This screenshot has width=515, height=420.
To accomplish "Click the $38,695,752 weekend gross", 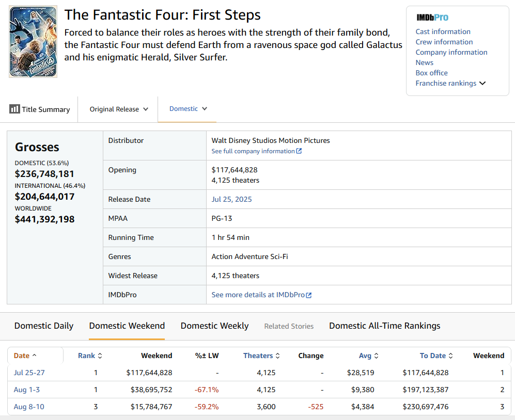I will tap(151, 390).
